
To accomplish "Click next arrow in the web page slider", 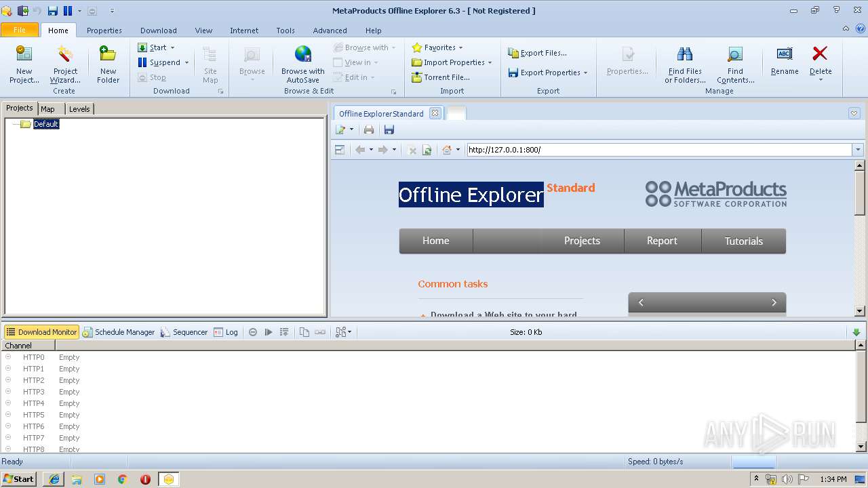I will 774,302.
